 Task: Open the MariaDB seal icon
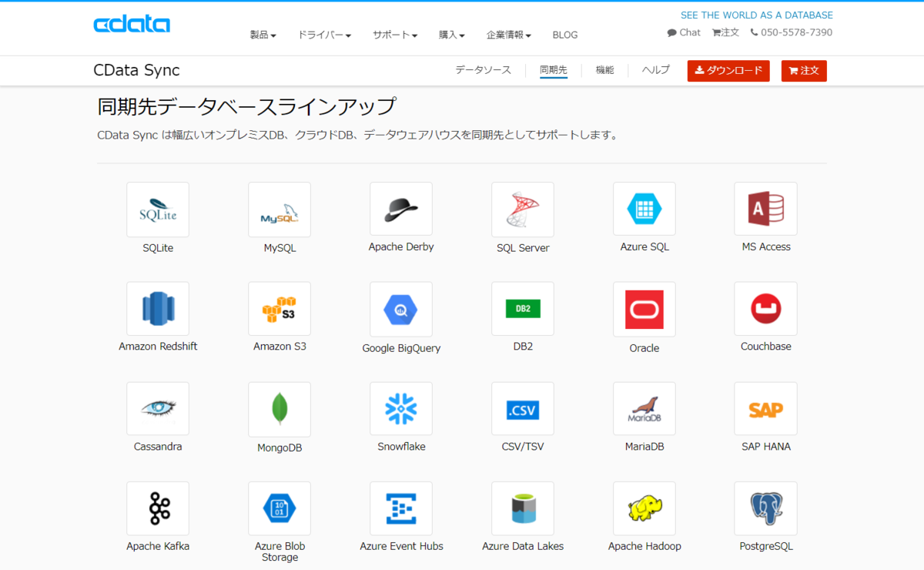644,408
